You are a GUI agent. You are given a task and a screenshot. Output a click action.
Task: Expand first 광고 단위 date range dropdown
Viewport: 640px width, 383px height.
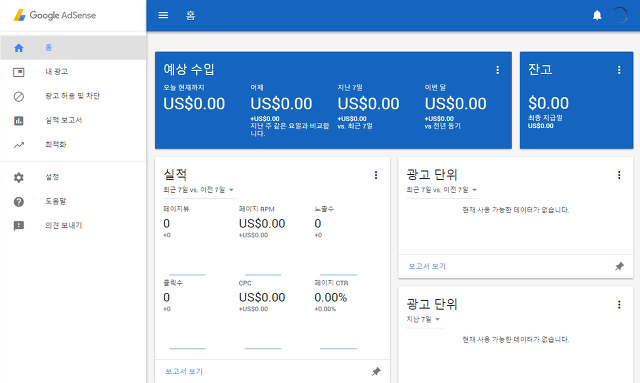[442, 190]
